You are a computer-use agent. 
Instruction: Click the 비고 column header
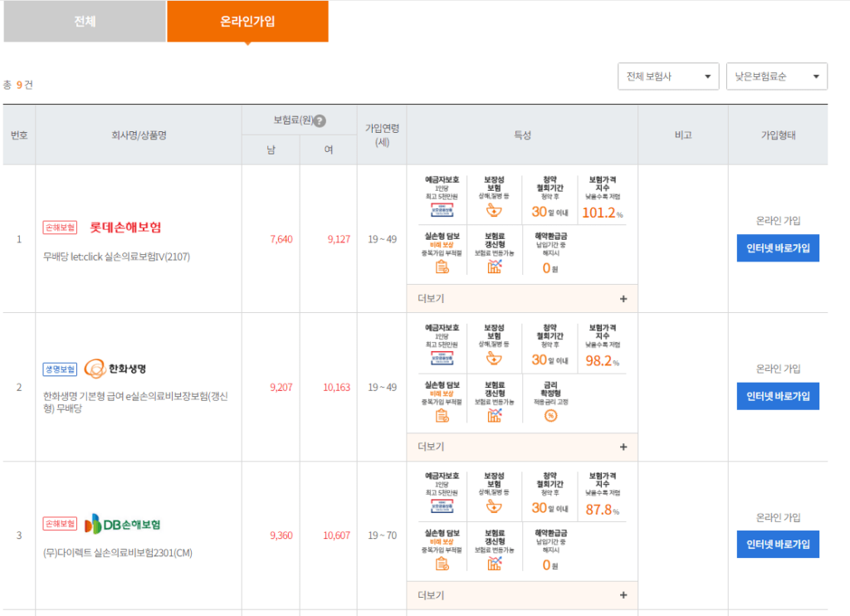coord(683,135)
